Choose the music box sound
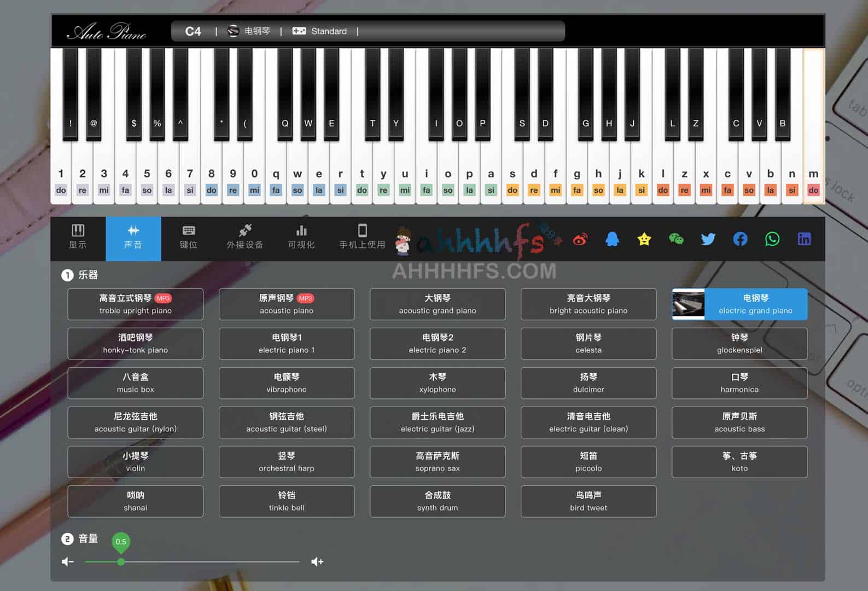 coord(136,383)
